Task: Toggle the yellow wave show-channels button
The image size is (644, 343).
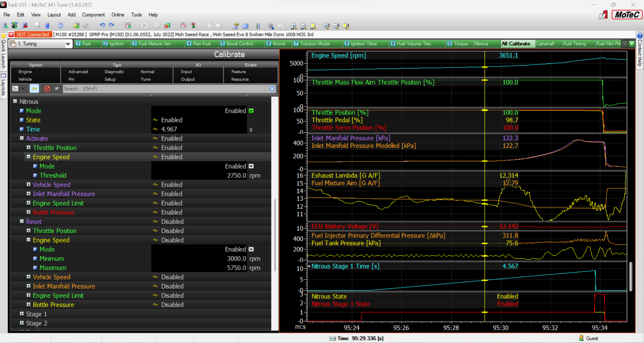Action: pyautogui.click(x=34, y=89)
